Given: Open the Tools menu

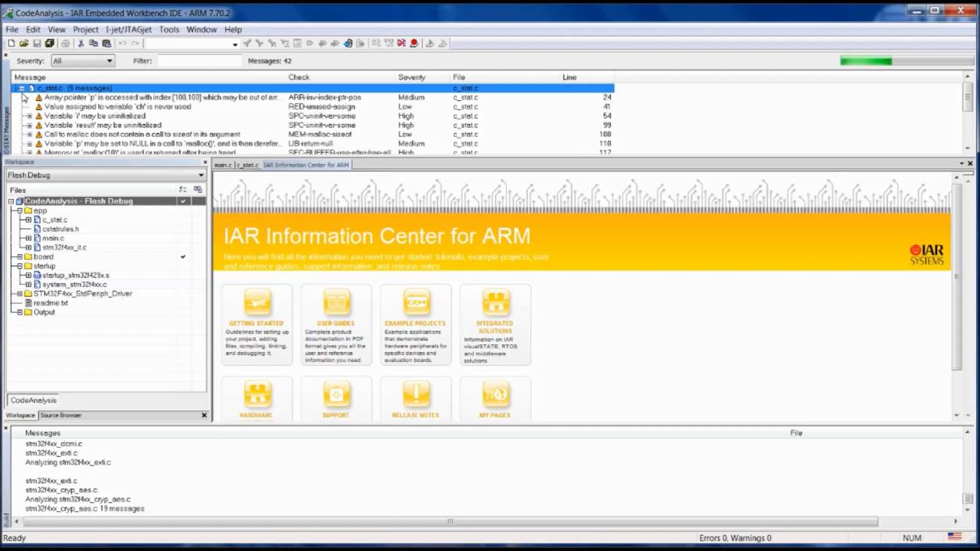Looking at the screenshot, I should 169,29.
